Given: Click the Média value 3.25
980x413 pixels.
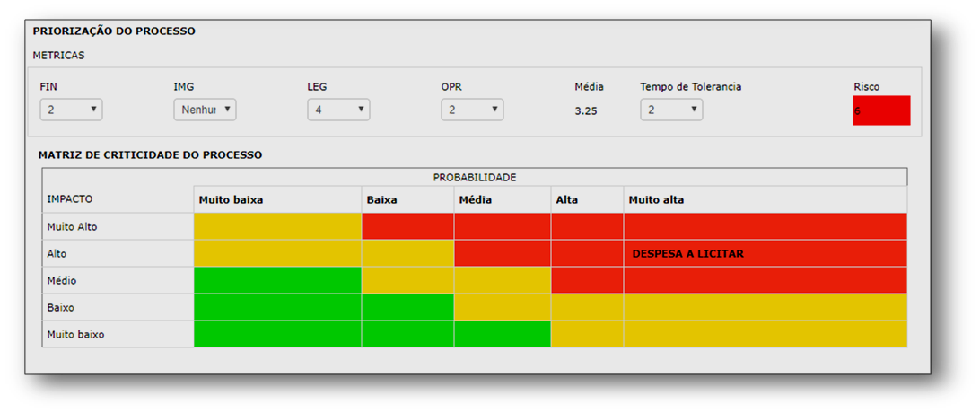Looking at the screenshot, I should coord(586,110).
